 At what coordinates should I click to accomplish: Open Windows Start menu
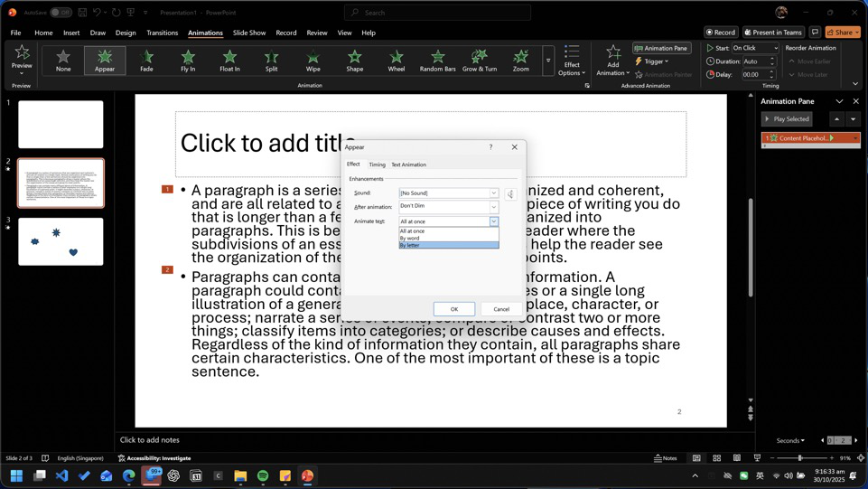(16, 475)
